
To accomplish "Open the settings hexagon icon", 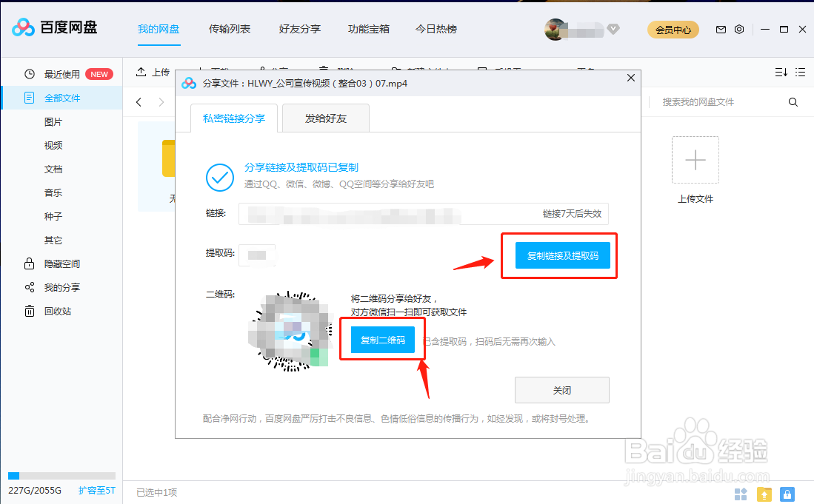I will [x=739, y=30].
